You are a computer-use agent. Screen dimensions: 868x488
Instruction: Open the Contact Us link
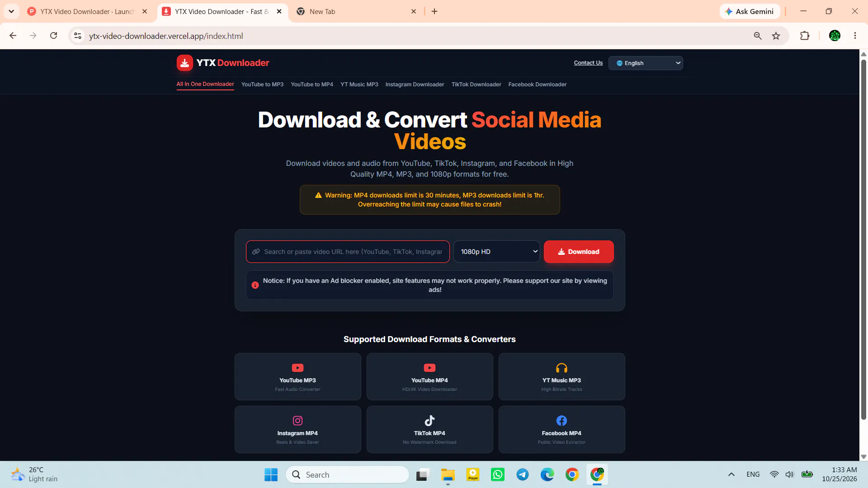tap(588, 63)
